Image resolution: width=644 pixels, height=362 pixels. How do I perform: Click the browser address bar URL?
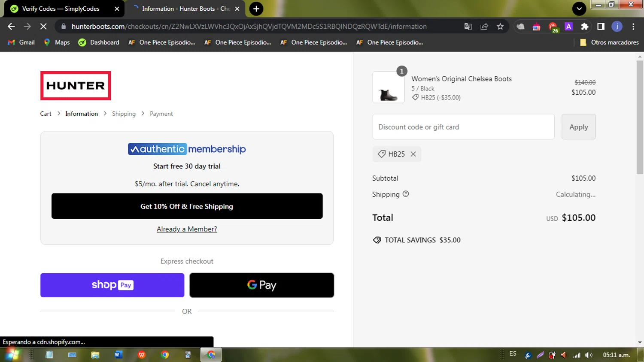coord(249,27)
